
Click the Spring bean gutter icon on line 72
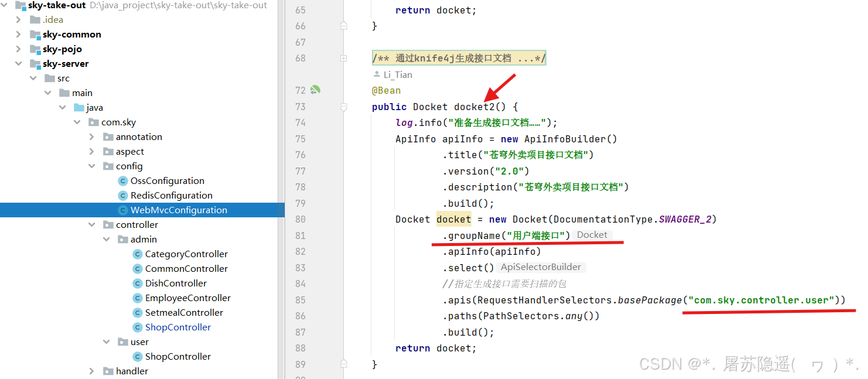315,90
